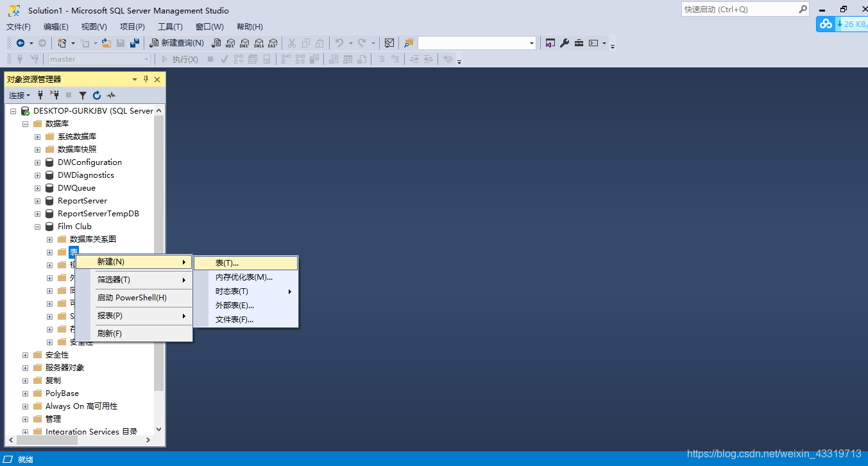
Task: Open the 文件(F) menu
Action: coord(19,26)
